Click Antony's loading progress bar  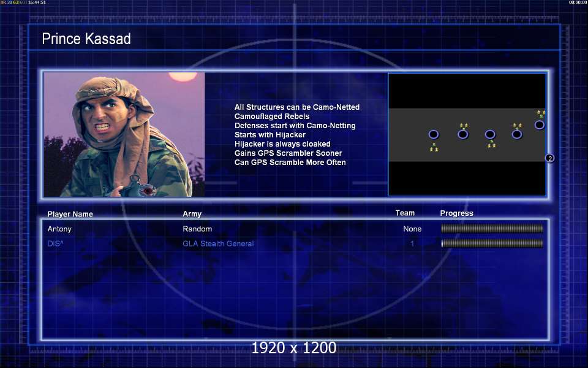pyautogui.click(x=492, y=228)
